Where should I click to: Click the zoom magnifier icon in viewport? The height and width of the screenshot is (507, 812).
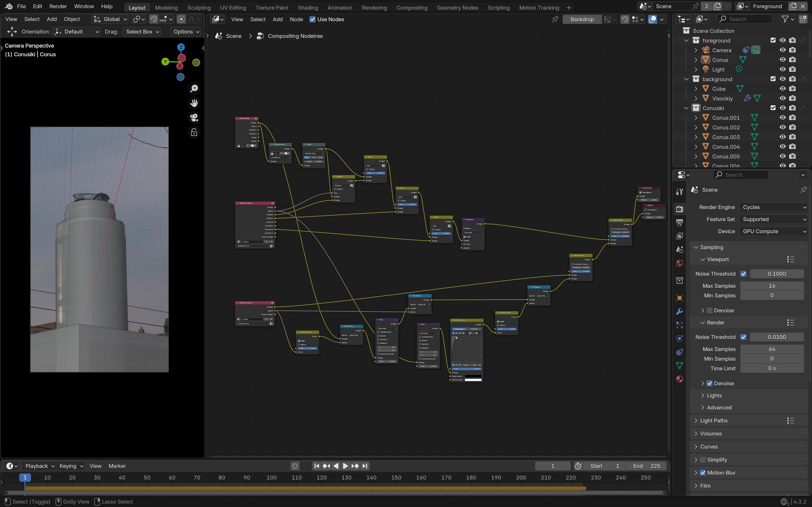pos(194,88)
